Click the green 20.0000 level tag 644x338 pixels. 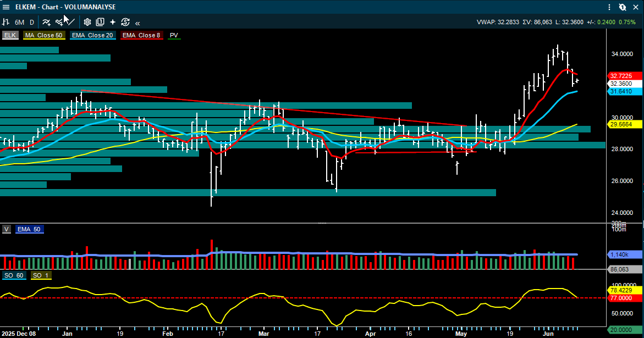pos(624,330)
